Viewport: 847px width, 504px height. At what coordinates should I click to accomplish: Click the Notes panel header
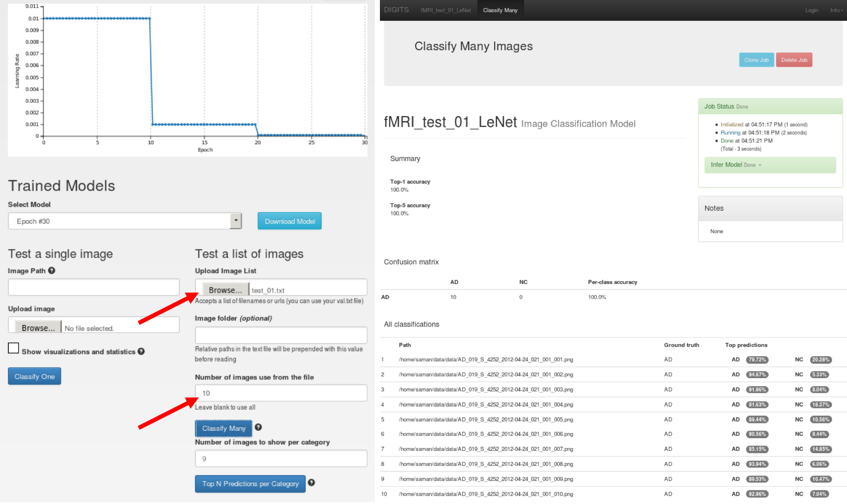click(770, 208)
